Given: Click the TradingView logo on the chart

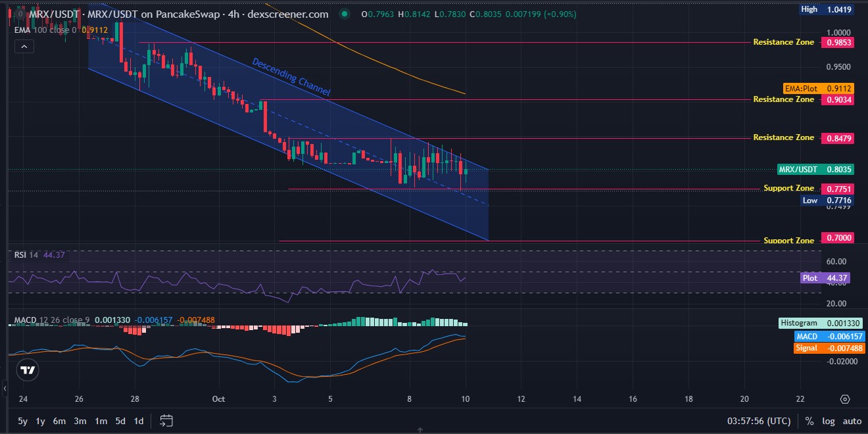Looking at the screenshot, I should (28, 370).
